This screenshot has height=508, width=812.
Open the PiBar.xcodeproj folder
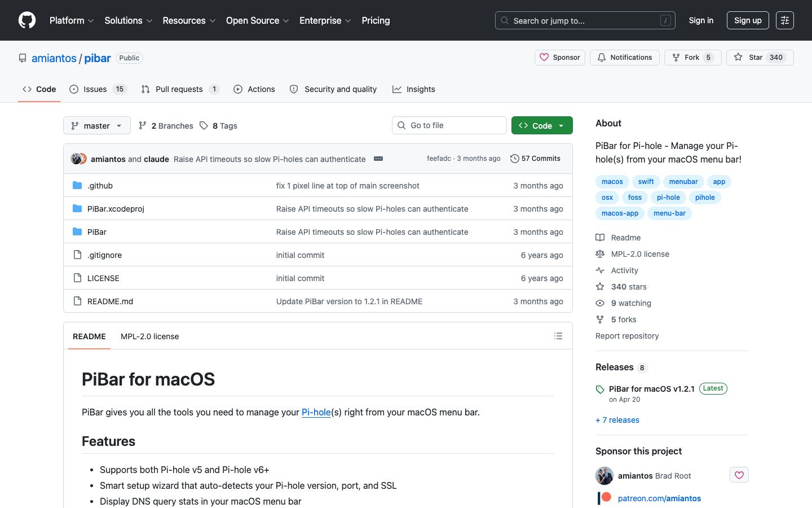tap(116, 209)
